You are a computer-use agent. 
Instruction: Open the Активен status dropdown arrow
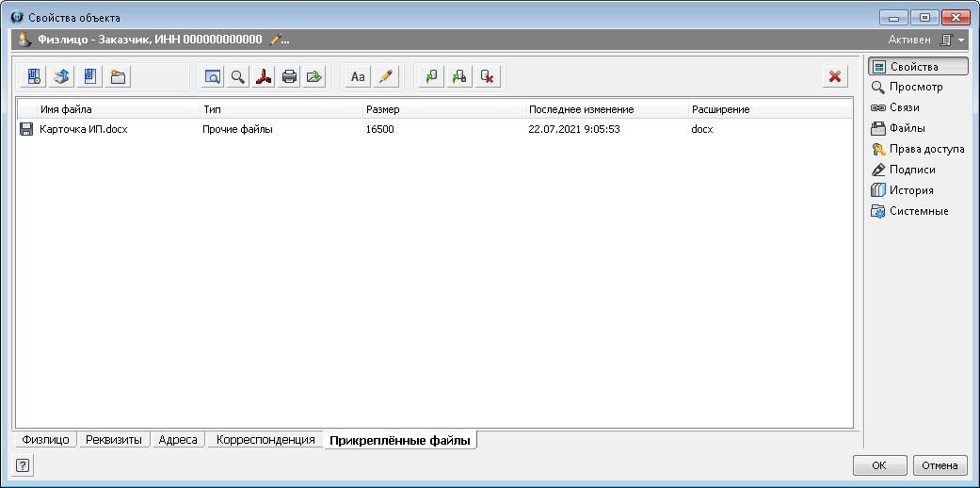point(961,41)
